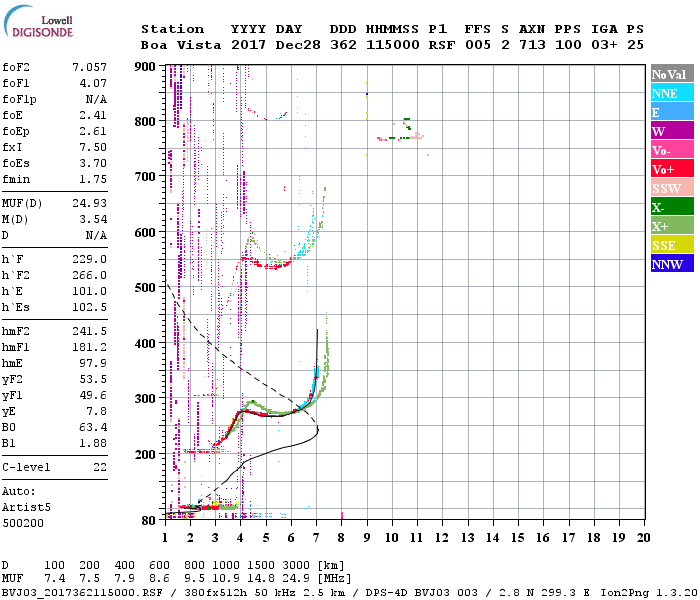Screen dimensions: 700x600
Task: Click the AXN value 713
Action: point(532,45)
